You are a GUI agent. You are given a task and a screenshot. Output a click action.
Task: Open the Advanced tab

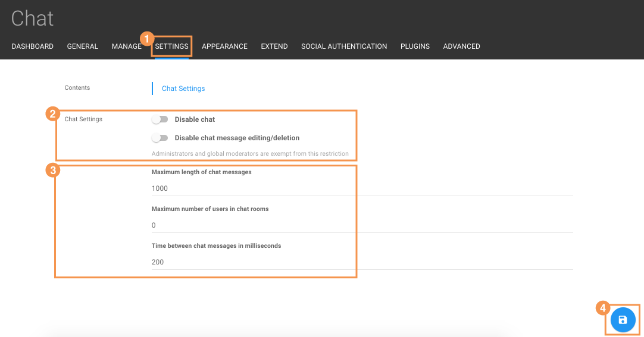tap(462, 46)
